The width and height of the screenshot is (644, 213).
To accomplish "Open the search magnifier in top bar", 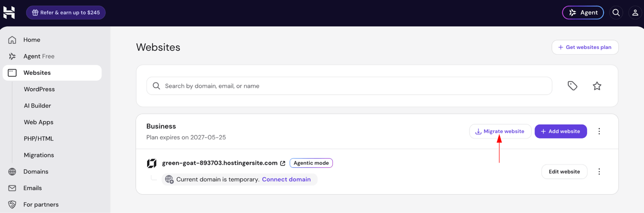I will click(616, 13).
